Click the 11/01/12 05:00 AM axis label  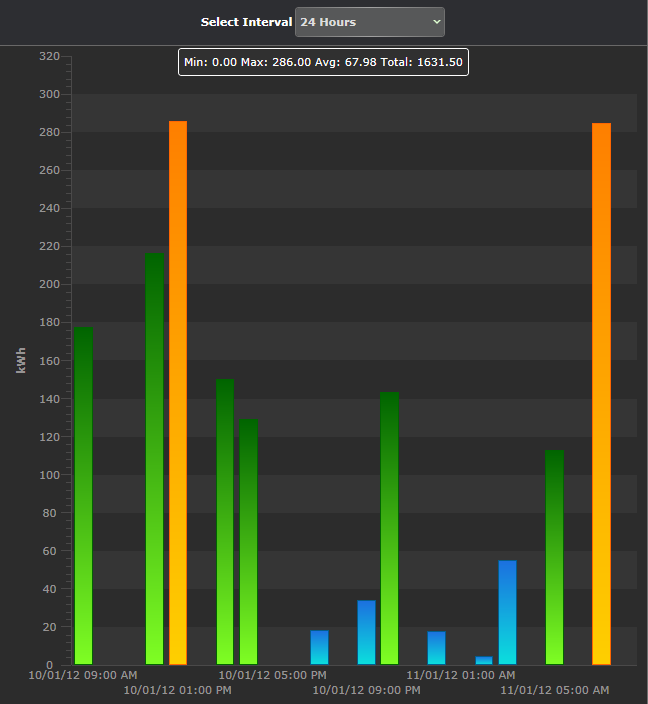pos(555,690)
